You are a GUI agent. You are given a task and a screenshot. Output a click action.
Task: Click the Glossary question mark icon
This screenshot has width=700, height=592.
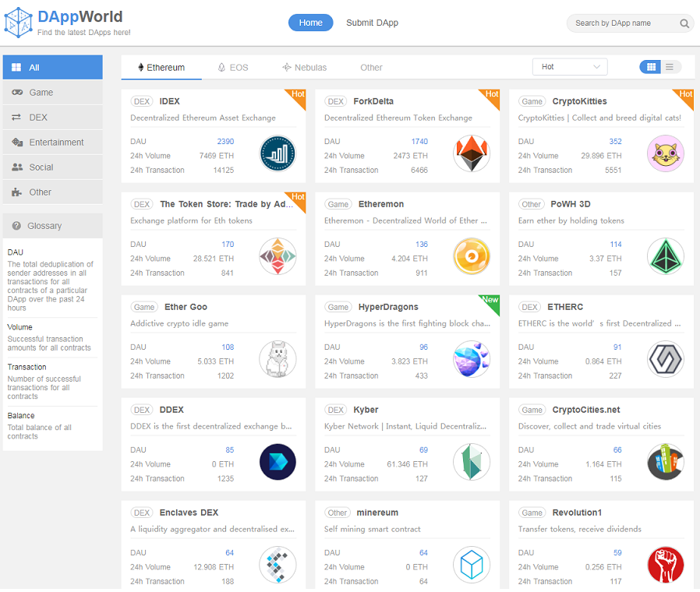click(16, 226)
